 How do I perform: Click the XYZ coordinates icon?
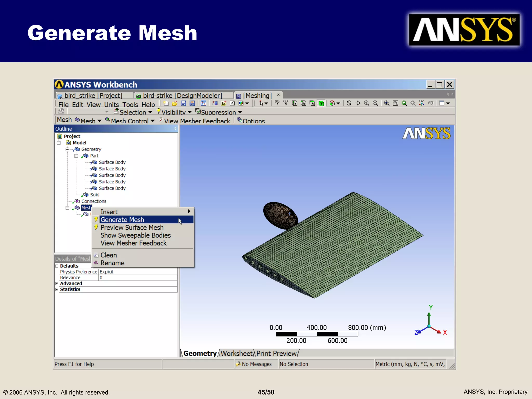286,103
